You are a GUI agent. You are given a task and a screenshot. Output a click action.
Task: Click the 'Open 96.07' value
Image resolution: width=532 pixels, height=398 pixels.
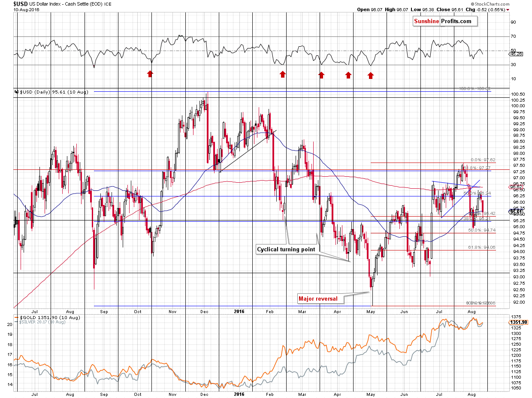(369, 9)
